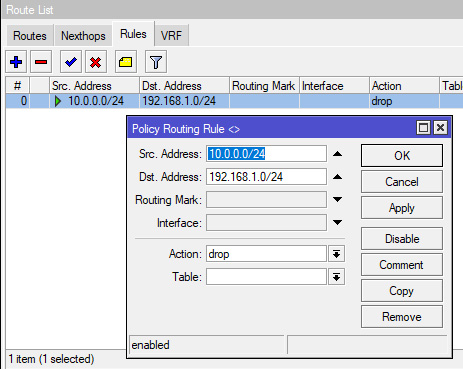
Task: Select the 10.0.0.0/24 cell in rule list
Action: point(94,101)
